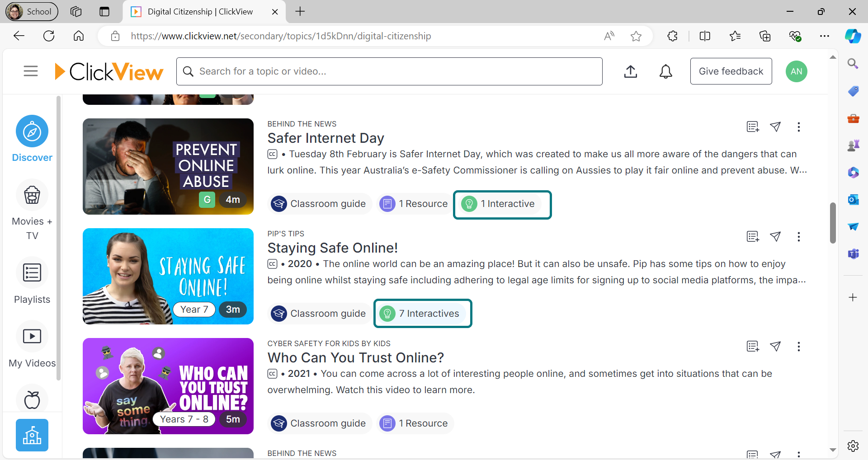
Task: Click the browser address bar URL
Action: pos(281,36)
